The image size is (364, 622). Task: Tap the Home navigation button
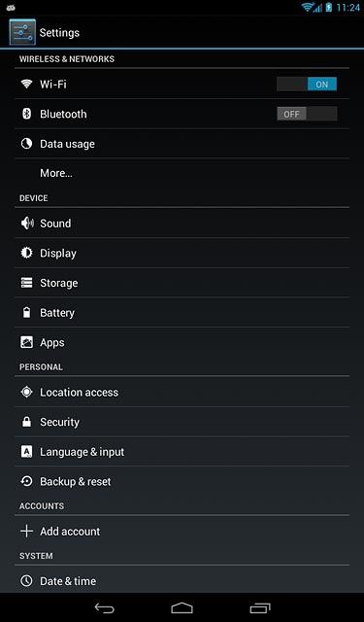tap(182, 607)
